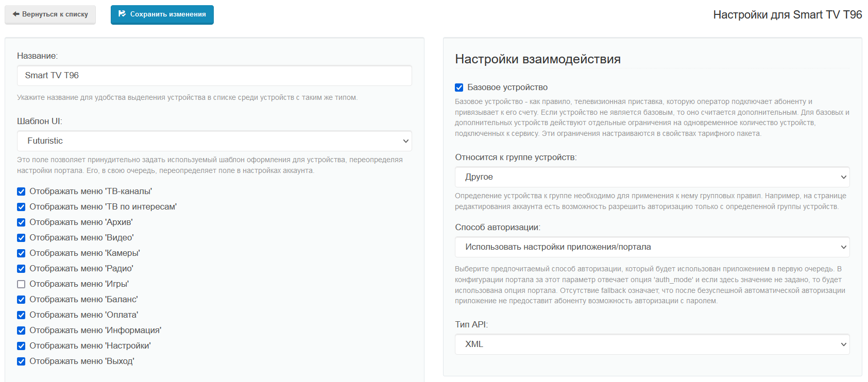The image size is (868, 382).
Task: Click the 'Способ авторизации:' label
Action: [x=498, y=228]
